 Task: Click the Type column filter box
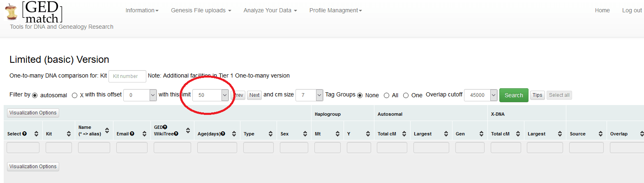[x=258, y=148]
